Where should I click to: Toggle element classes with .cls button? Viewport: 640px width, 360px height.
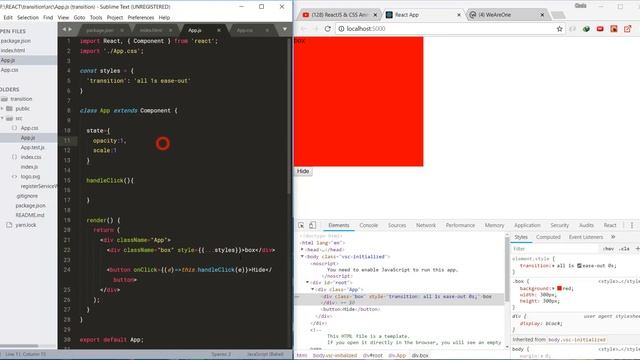624,249
